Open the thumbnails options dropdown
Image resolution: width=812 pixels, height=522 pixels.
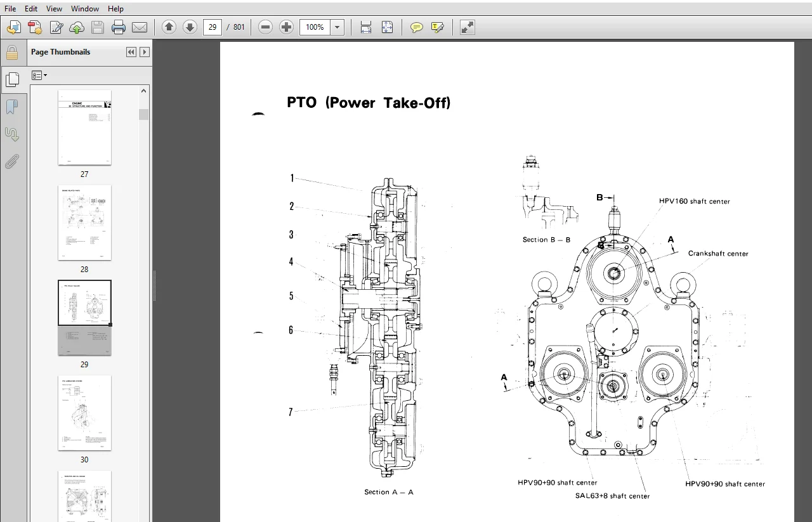[x=39, y=75]
